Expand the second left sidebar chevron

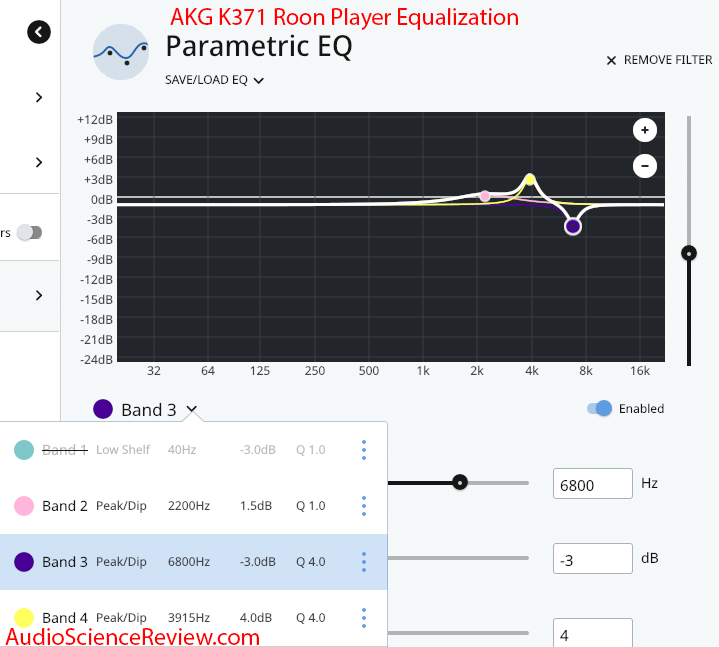pos(39,162)
